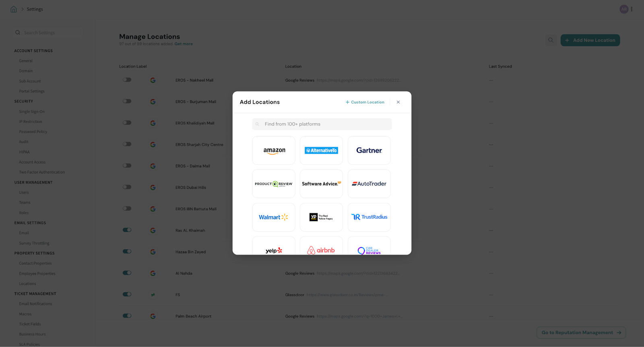The height and width of the screenshot is (347, 644).
Task: Open Users under User Management
Action: pyautogui.click(x=24, y=192)
